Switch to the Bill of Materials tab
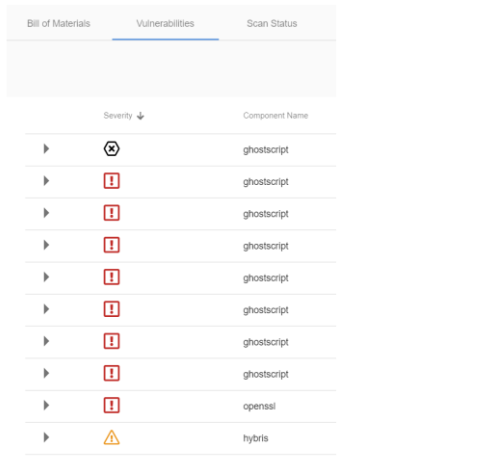This screenshot has width=493, height=456. (x=59, y=23)
